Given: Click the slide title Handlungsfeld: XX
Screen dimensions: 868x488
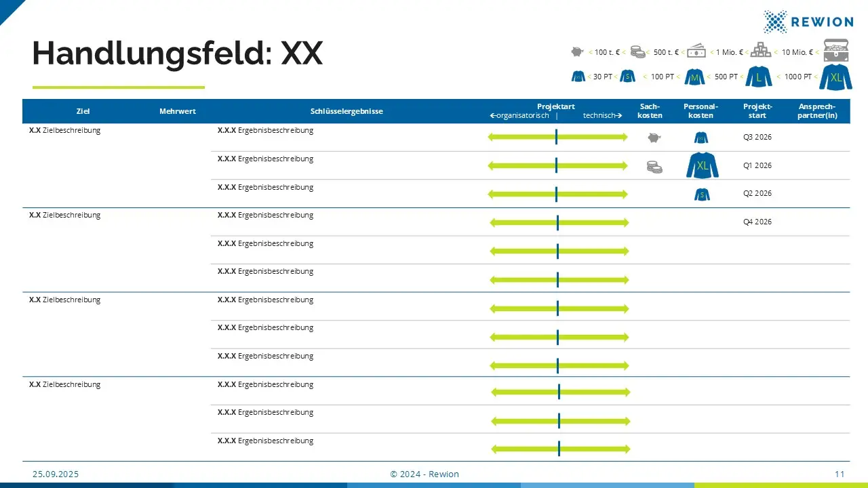Looking at the screenshot, I should click(x=177, y=54).
